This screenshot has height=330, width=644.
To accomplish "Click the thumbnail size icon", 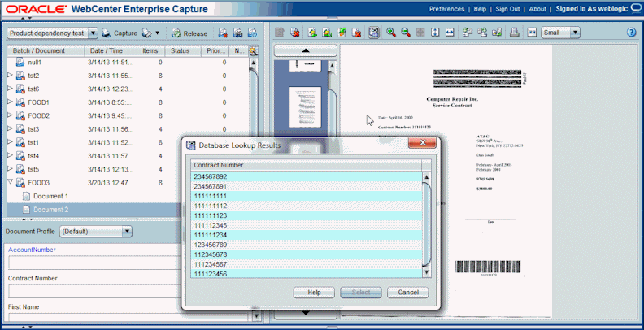I will (532, 33).
